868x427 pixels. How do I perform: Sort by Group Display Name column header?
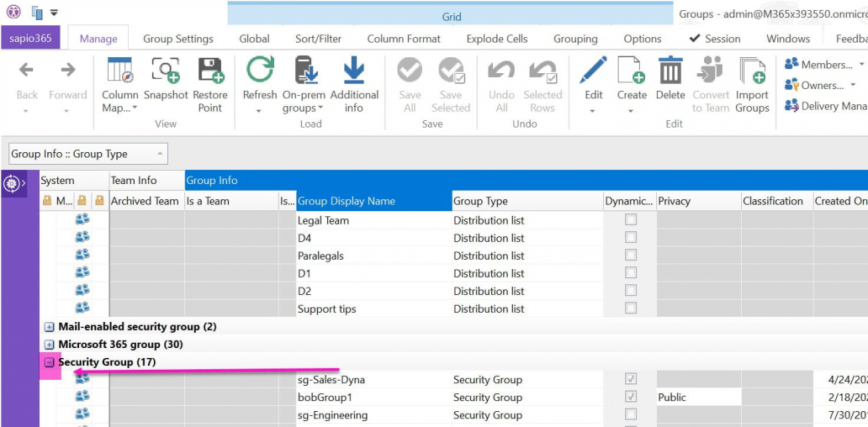373,201
